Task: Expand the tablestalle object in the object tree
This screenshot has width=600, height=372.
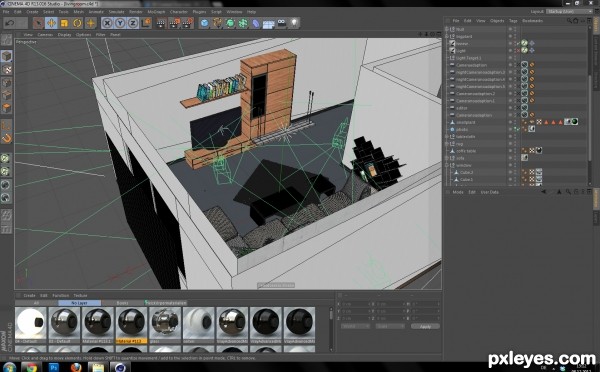Action: (x=447, y=137)
